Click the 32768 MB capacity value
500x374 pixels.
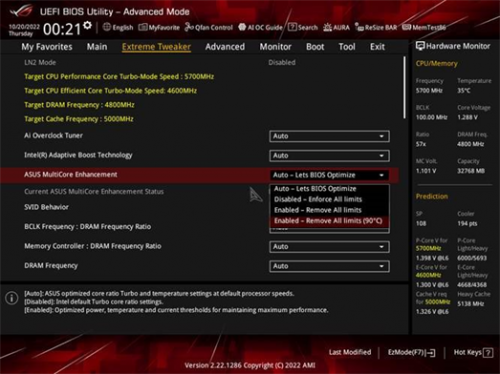tap(471, 171)
